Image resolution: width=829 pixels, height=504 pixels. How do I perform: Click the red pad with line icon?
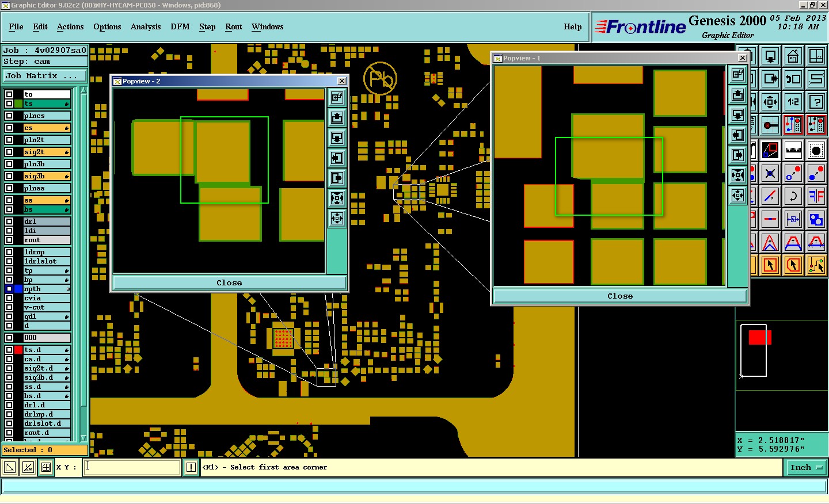(770, 125)
